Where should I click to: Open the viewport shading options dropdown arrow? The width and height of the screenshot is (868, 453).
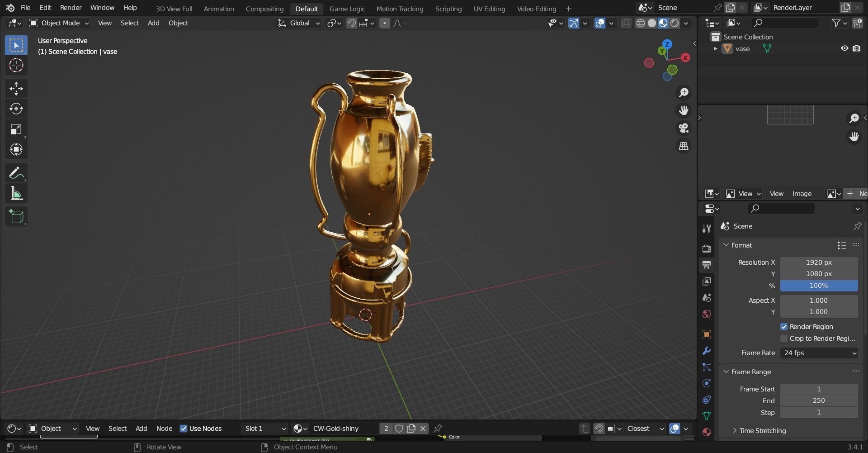click(x=686, y=23)
